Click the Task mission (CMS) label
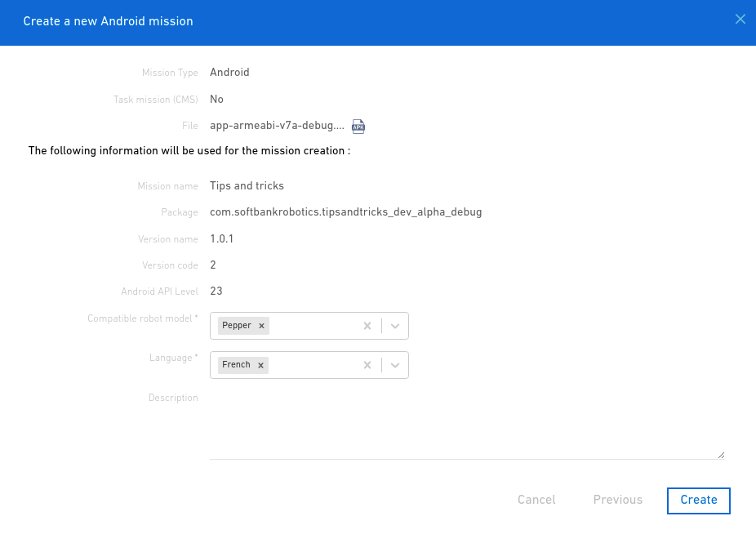756x543 pixels. pos(156,100)
